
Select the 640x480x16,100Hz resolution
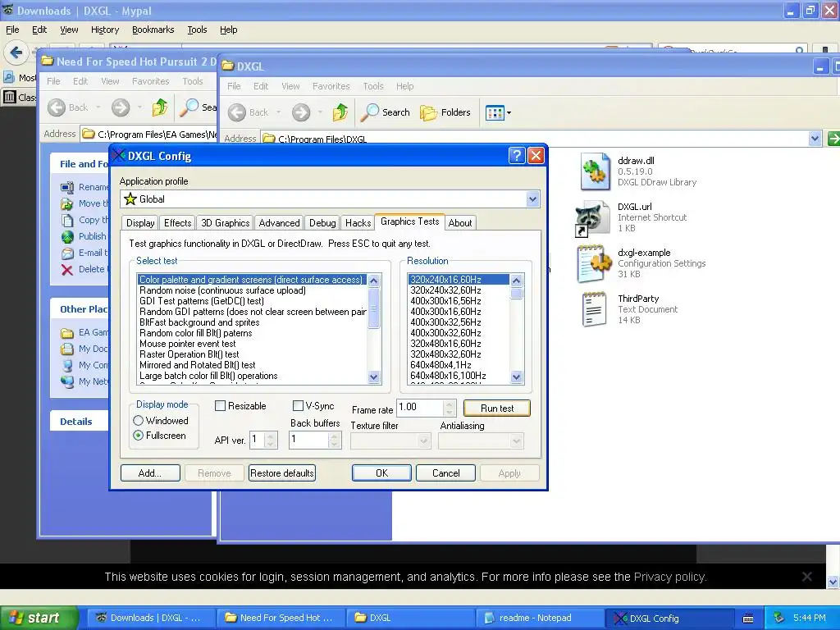pyautogui.click(x=458, y=376)
